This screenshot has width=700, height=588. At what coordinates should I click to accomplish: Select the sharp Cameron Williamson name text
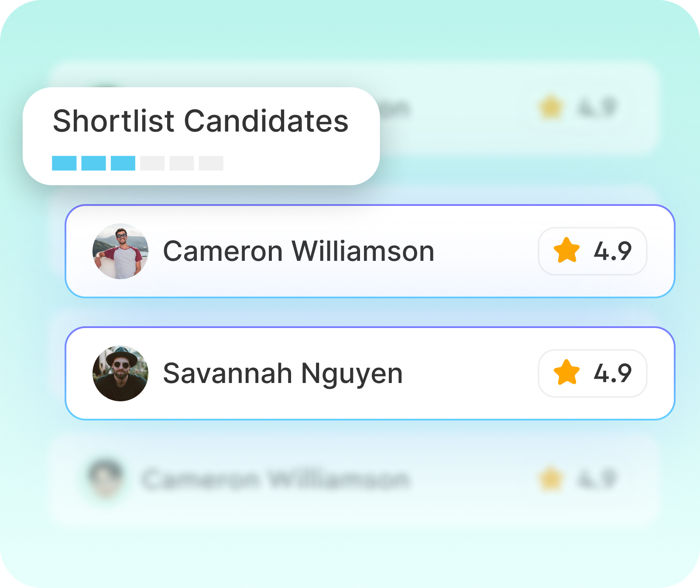299,251
